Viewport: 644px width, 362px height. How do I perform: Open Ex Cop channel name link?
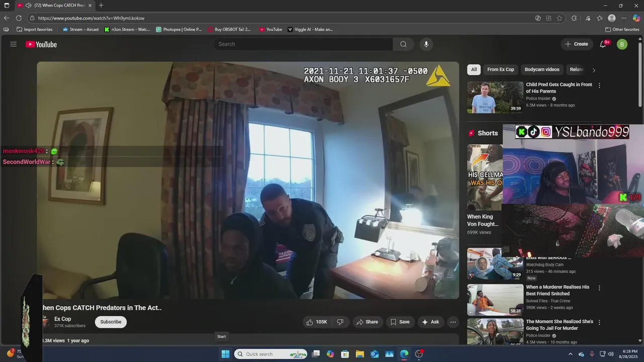click(63, 319)
